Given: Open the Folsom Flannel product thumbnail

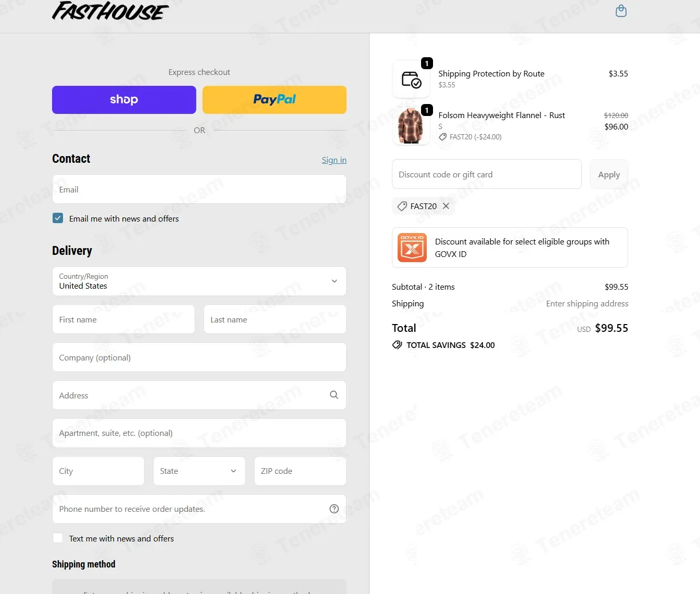Looking at the screenshot, I should coord(411,126).
